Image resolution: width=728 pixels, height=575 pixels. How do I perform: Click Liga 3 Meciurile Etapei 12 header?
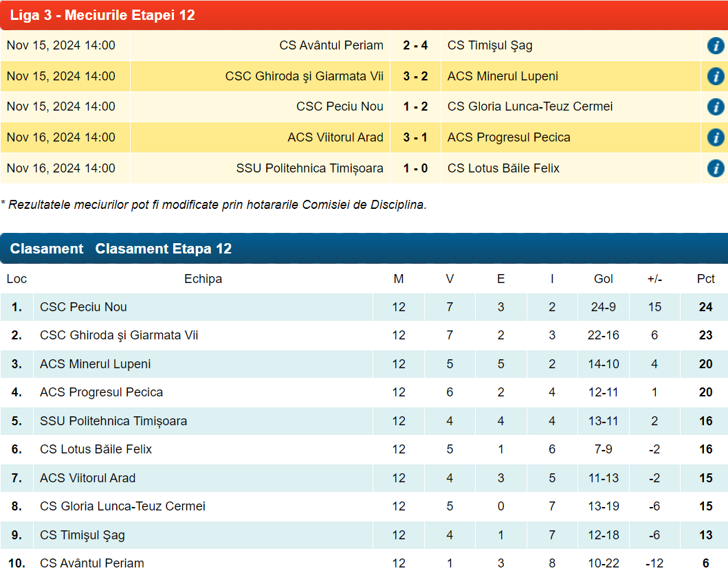(x=102, y=15)
